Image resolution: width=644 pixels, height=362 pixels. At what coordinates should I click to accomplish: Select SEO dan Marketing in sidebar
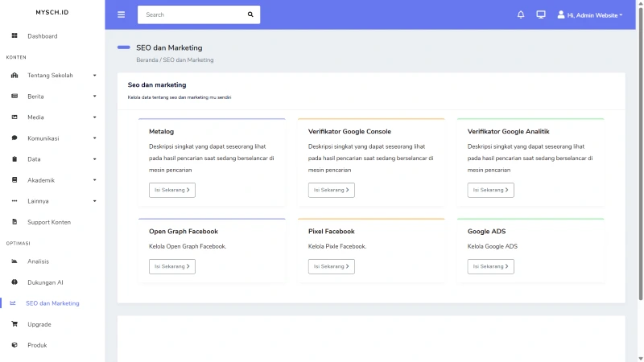[52, 303]
